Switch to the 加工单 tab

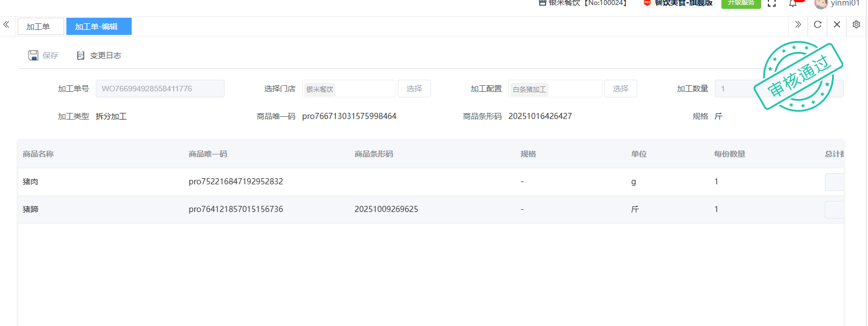pyautogui.click(x=38, y=27)
